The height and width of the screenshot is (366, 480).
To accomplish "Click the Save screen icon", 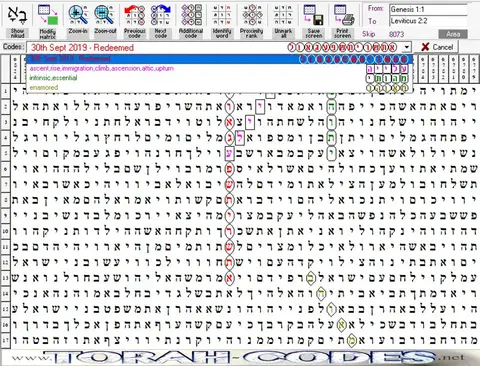I will point(314,15).
